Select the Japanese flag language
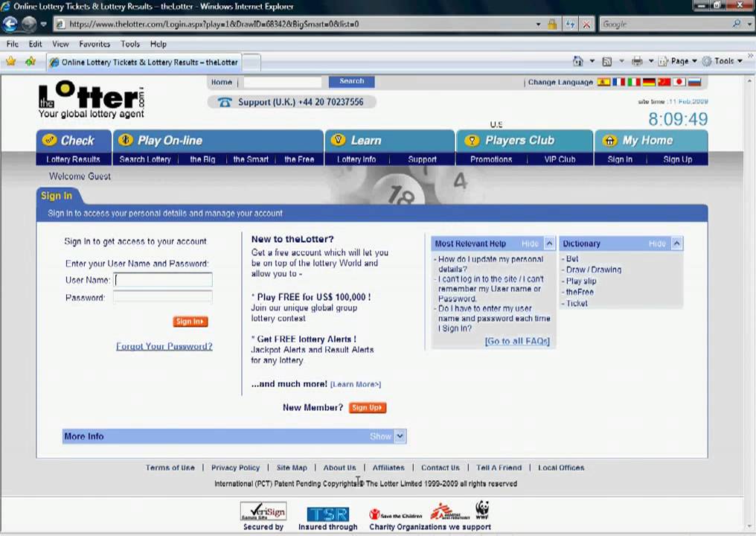This screenshot has width=756, height=536. [x=679, y=82]
